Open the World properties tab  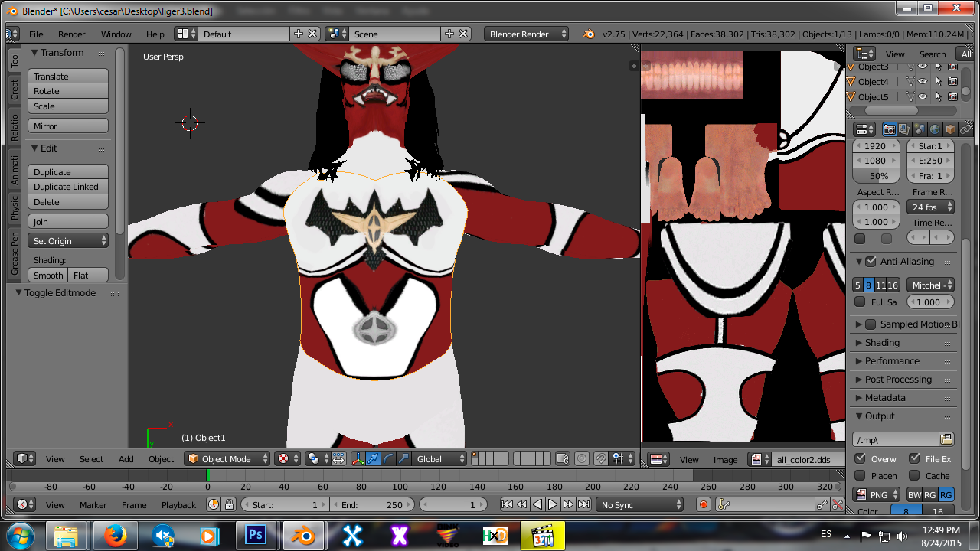935,129
